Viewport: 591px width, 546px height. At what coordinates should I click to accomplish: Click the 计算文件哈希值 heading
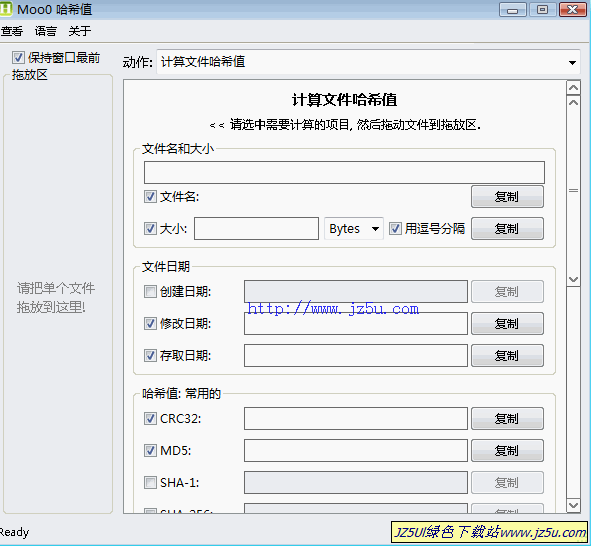pos(344,100)
